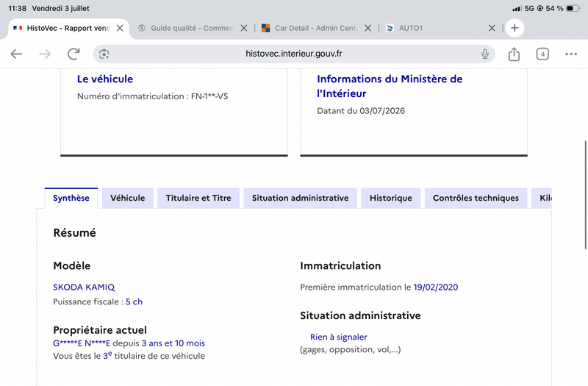Open the three-dot browser menu
This screenshot has width=588, height=386.
point(571,54)
